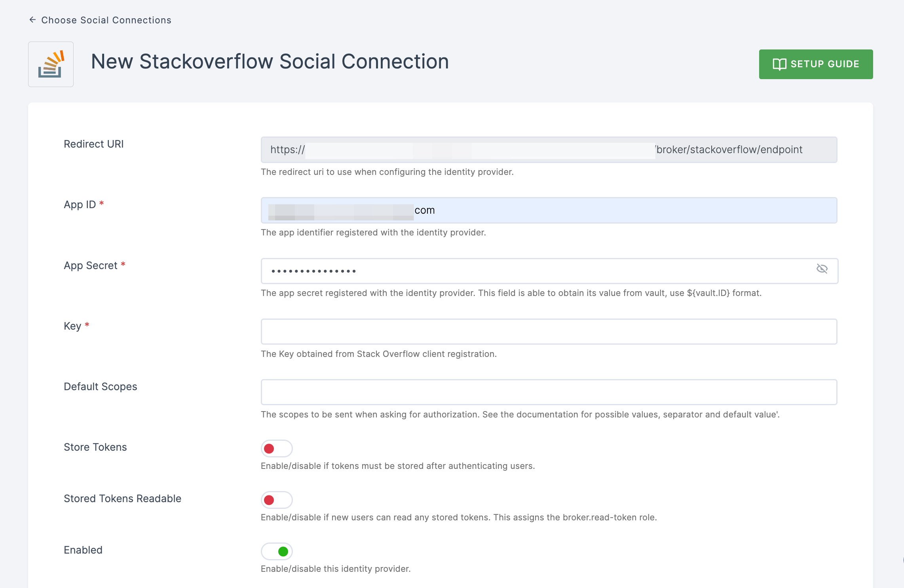904x588 pixels.
Task: Click the broker.read-token role description
Action: coord(459,517)
